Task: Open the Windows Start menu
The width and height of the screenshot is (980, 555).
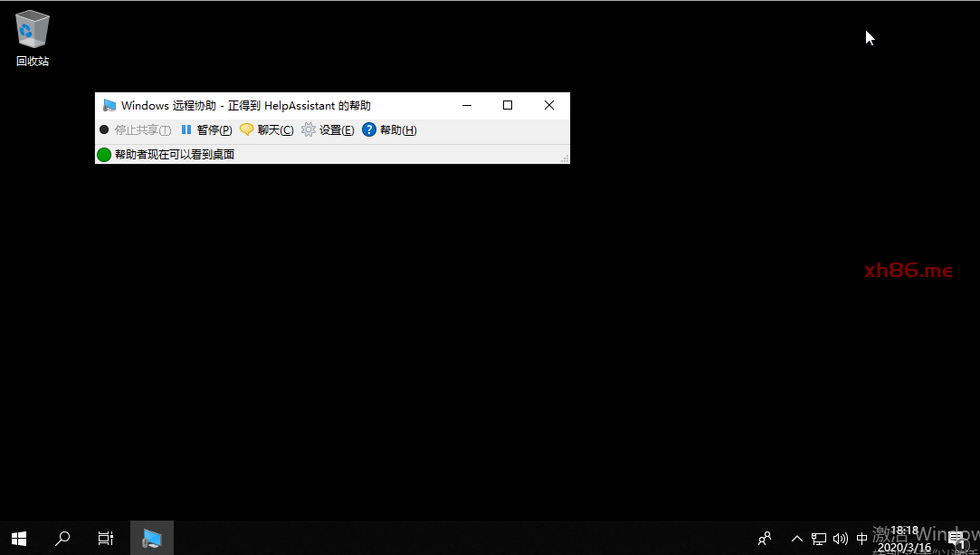Action: (19, 539)
